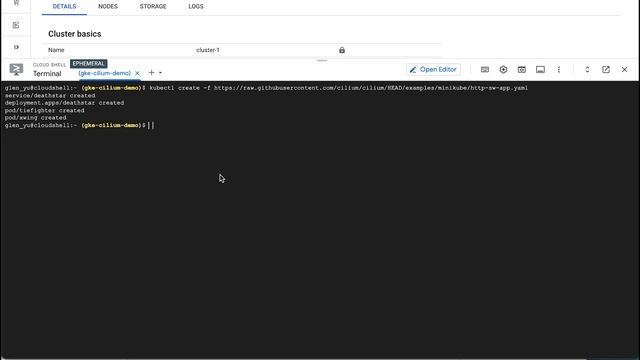The image size is (640, 360).
Task: Open session information monitor icon
Action: [x=540, y=70]
